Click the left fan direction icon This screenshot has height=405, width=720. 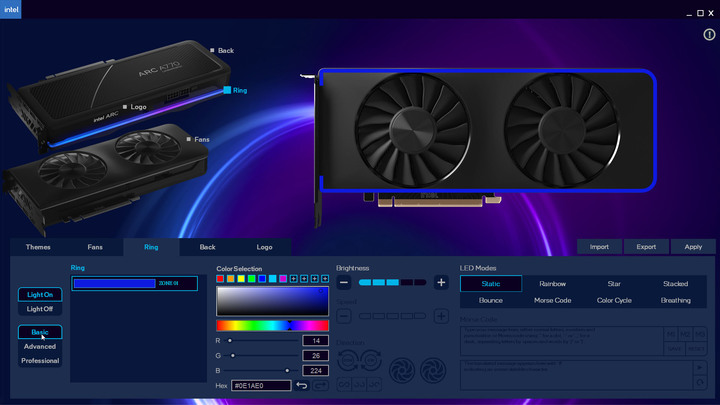coord(402,370)
